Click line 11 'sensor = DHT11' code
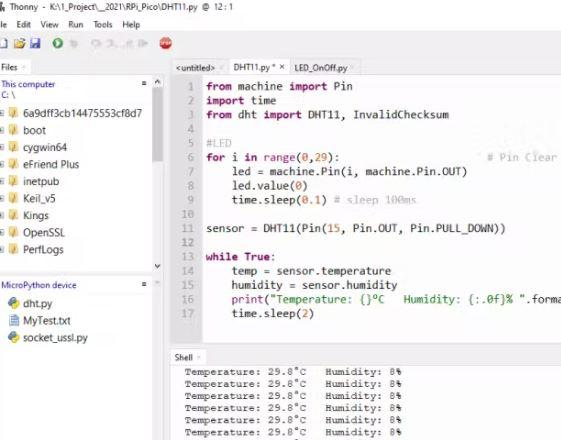The width and height of the screenshot is (561, 440). (356, 228)
